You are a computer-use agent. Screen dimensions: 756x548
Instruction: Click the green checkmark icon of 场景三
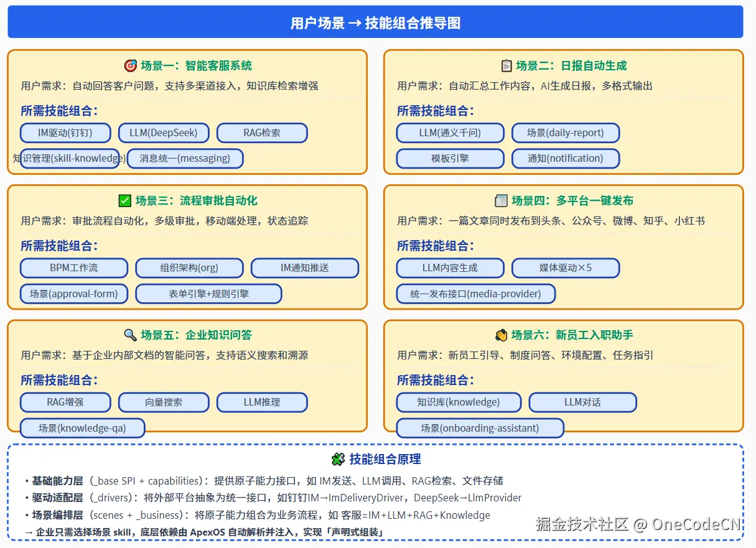126,200
